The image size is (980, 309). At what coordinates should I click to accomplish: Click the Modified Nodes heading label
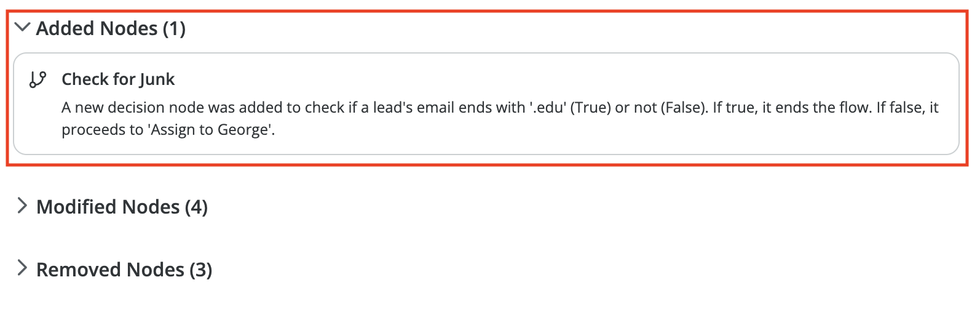coord(108,207)
